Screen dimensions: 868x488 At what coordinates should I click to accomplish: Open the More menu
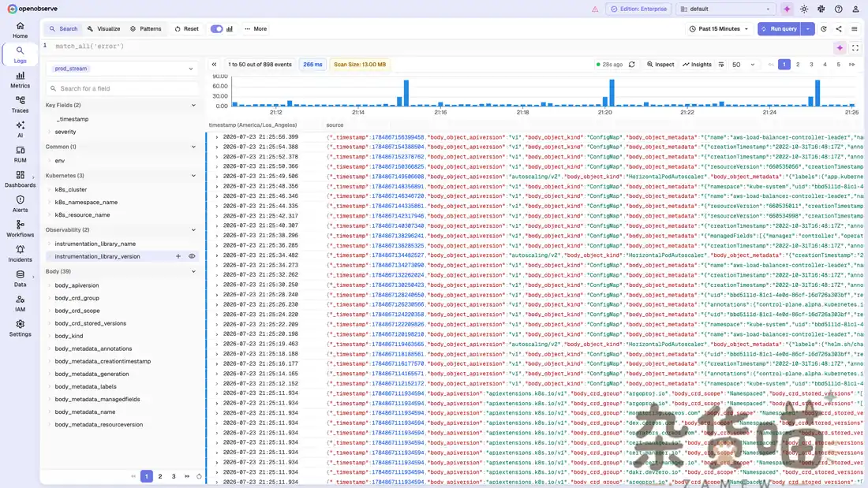click(255, 28)
